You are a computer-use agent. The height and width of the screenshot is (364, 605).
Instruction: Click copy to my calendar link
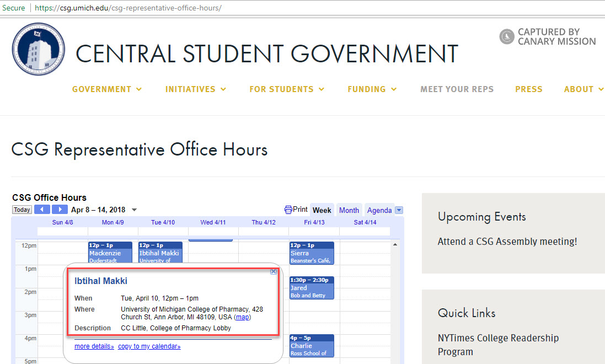149,346
